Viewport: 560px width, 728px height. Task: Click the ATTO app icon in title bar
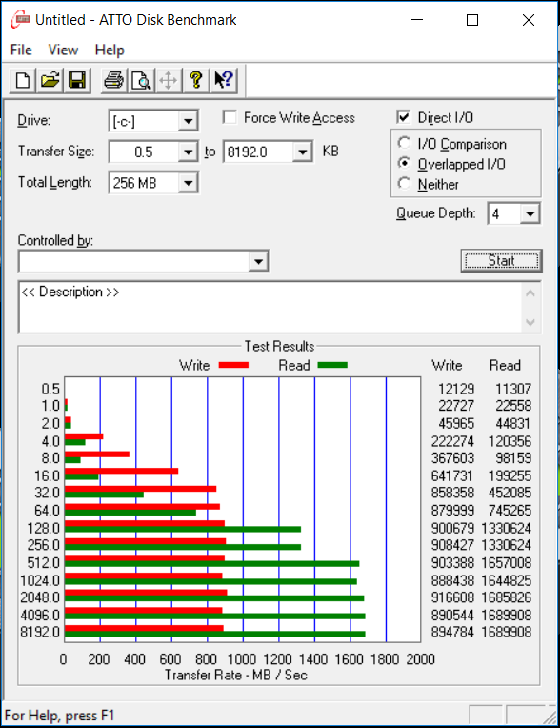20,19
